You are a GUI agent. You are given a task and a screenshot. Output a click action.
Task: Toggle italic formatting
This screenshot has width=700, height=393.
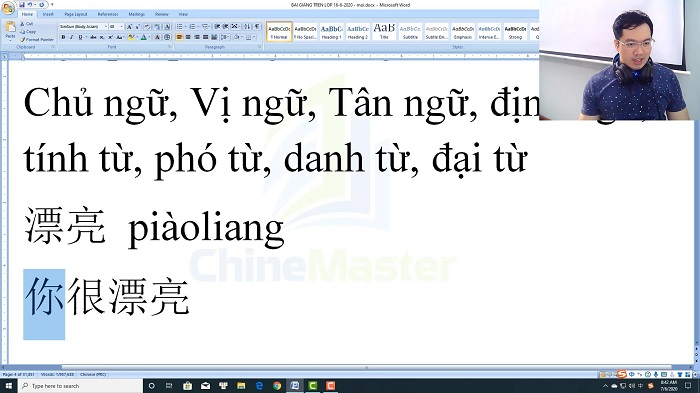pos(71,37)
